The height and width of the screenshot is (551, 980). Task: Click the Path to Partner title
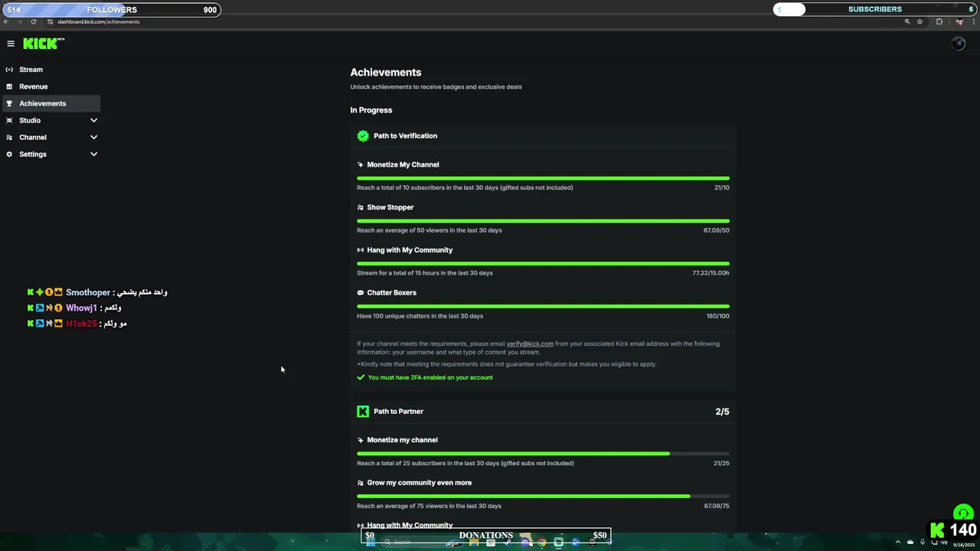point(398,411)
